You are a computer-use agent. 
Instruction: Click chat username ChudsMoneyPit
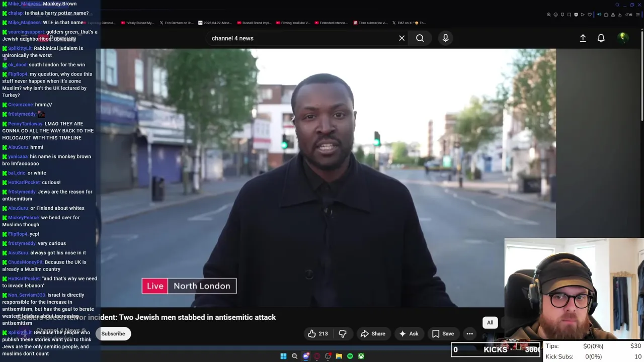click(25, 262)
